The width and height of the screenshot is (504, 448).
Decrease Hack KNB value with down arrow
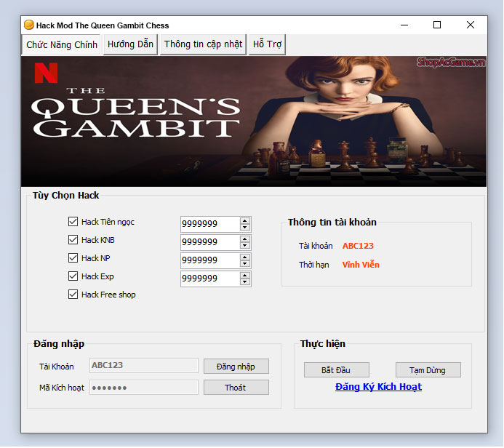point(245,246)
